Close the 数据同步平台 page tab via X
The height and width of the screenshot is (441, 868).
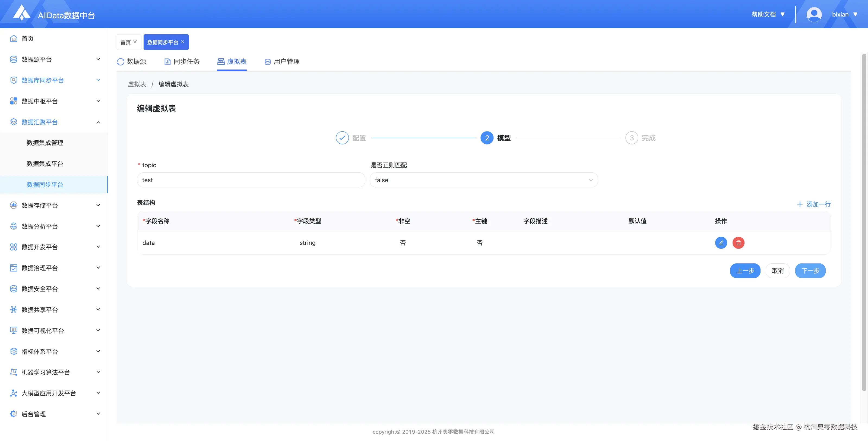tap(183, 42)
